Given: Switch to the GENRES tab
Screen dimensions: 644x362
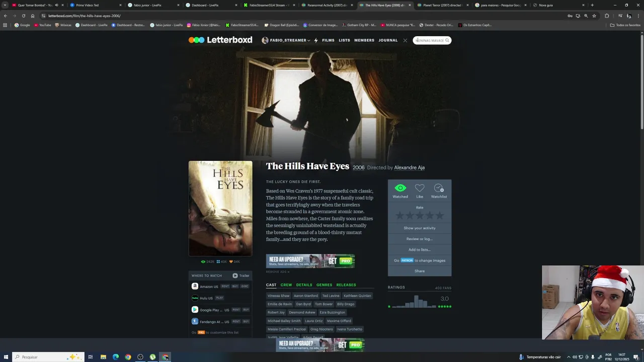Looking at the screenshot, I should coord(324,285).
